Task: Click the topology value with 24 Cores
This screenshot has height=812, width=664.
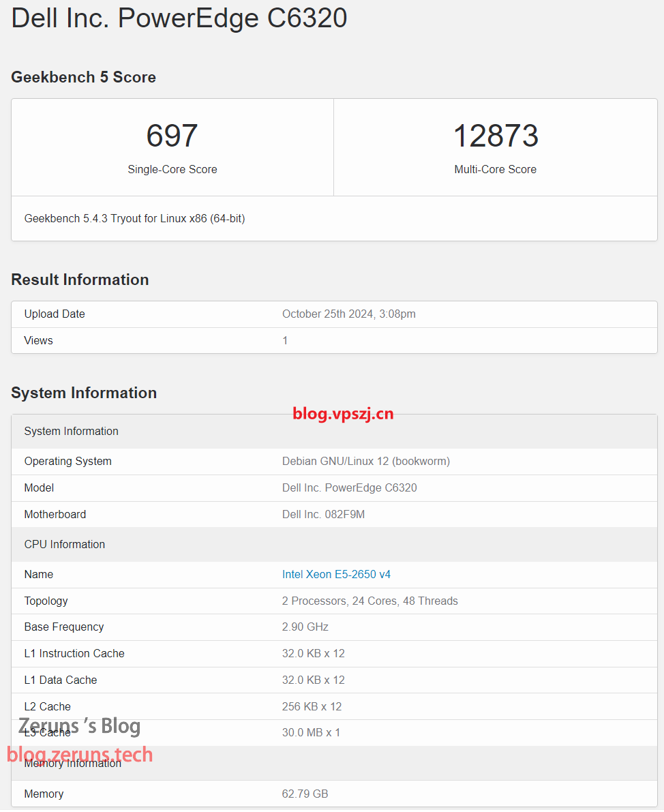Action: pyautogui.click(x=369, y=601)
